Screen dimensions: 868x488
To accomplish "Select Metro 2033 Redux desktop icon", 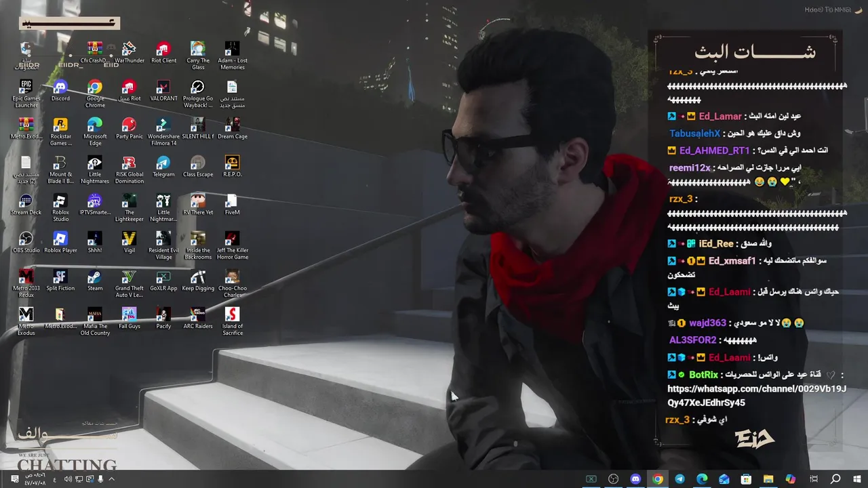I will pyautogui.click(x=26, y=283).
